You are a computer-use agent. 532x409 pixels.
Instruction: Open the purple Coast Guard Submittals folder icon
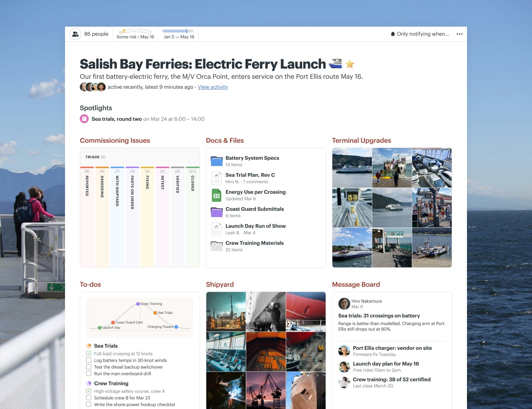pos(217,212)
